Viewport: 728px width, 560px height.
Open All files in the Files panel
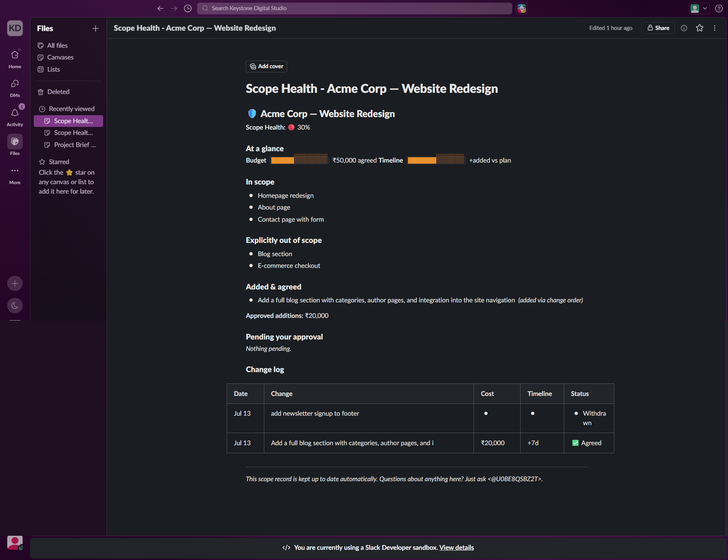[68, 45]
